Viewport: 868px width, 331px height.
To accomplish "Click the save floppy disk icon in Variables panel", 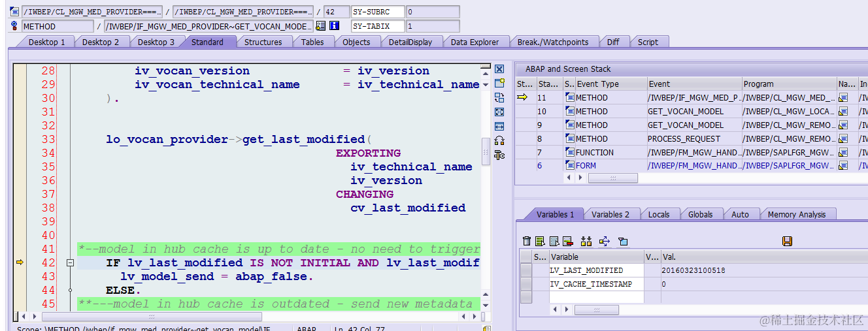I will (787, 242).
